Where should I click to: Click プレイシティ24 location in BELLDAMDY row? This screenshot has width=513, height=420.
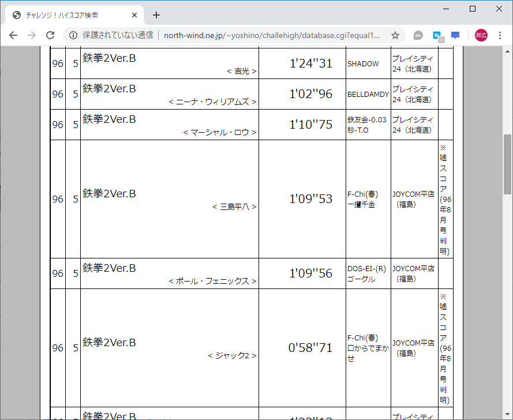coord(413,94)
